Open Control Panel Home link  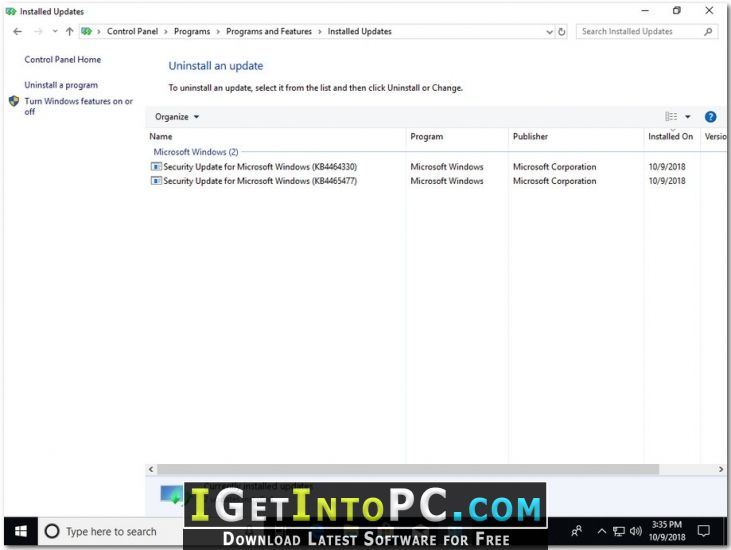point(62,60)
